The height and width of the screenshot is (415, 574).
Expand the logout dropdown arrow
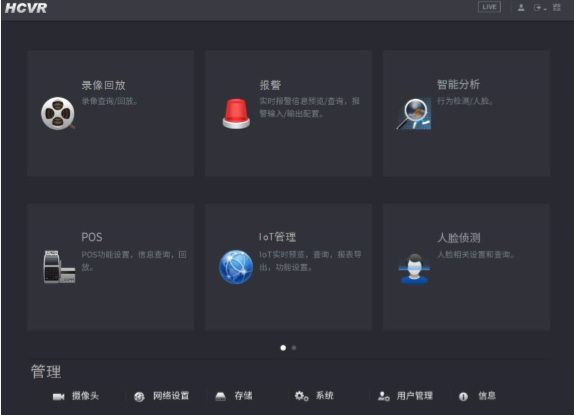pos(545,9)
